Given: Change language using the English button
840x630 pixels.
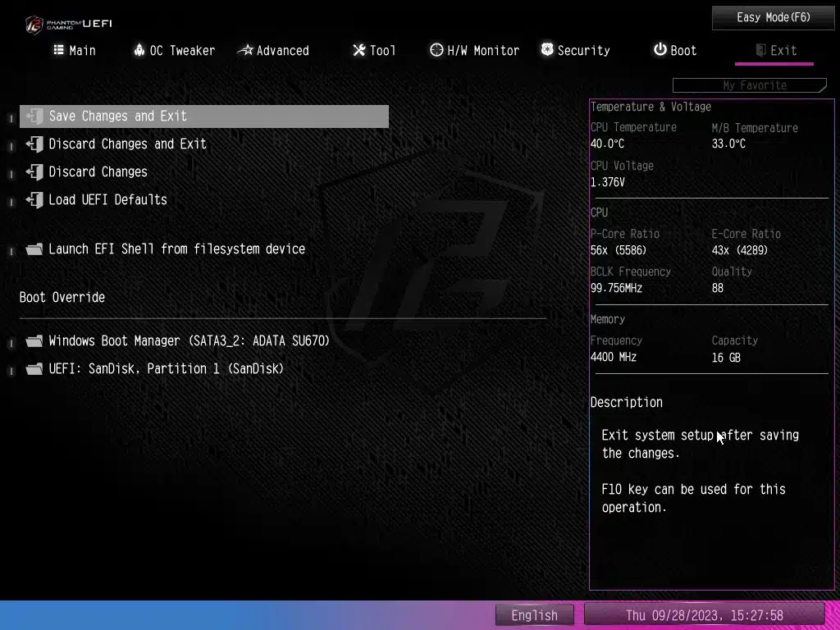Looking at the screenshot, I should click(x=535, y=615).
